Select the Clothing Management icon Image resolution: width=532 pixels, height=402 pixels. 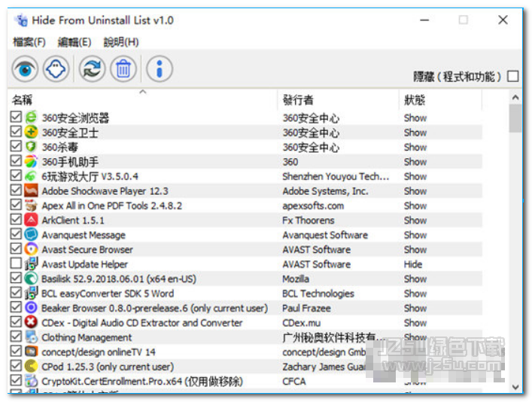(31, 337)
